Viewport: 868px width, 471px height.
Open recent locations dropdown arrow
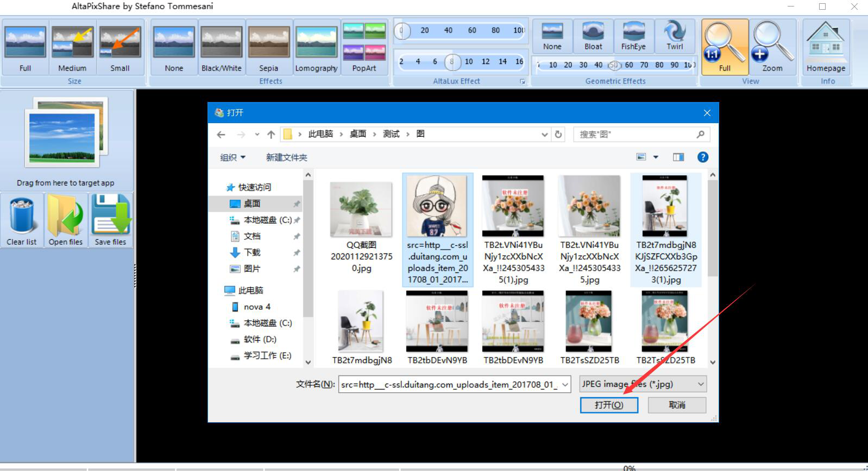[x=257, y=135]
